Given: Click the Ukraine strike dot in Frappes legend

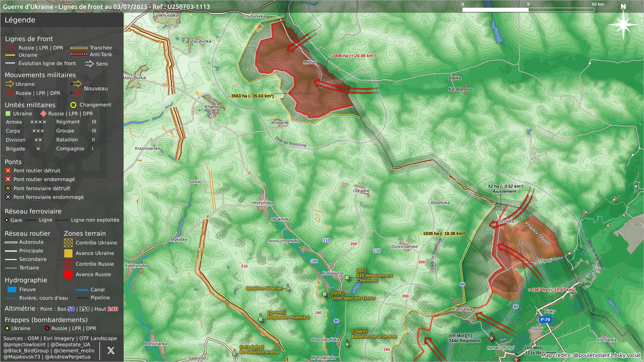Looking at the screenshot, I should pyautogui.click(x=7, y=328).
